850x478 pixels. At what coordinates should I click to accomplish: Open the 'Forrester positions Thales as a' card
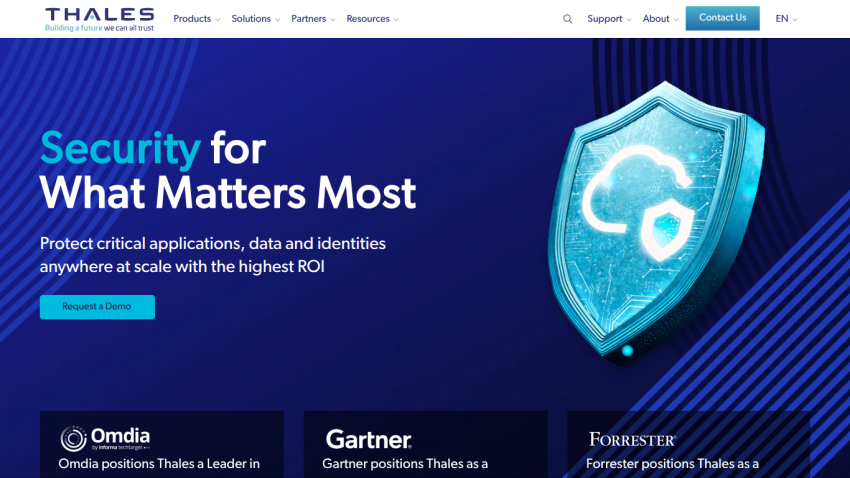point(688,444)
